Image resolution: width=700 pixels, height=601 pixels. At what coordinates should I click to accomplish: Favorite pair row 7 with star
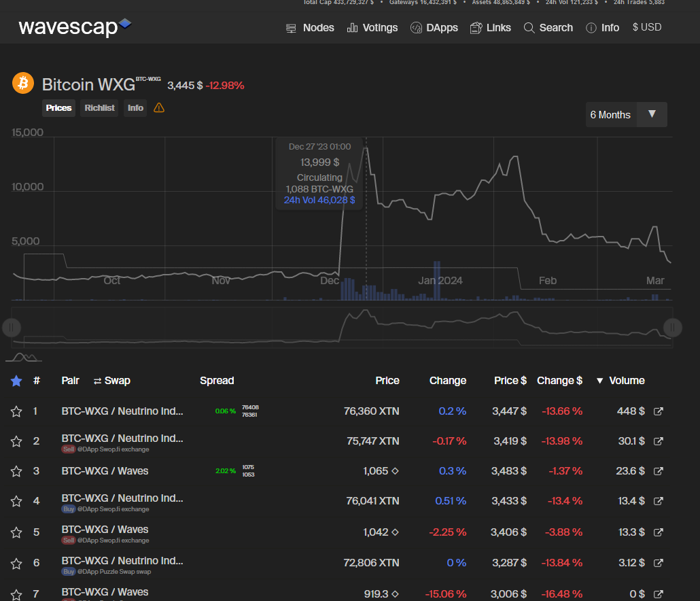coord(16,595)
